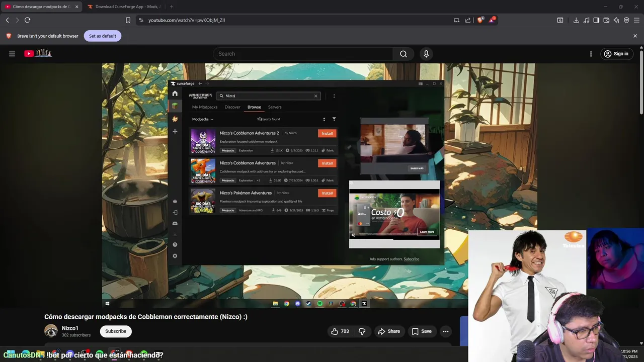Image resolution: width=644 pixels, height=362 pixels.
Task: Click Install for Nizco's Cobblemon Adventures 2
Action: click(x=327, y=133)
